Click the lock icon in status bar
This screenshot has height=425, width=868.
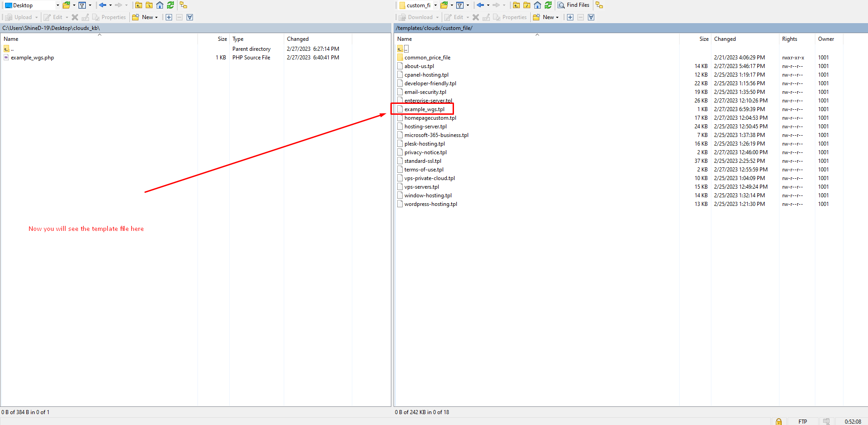click(x=779, y=421)
